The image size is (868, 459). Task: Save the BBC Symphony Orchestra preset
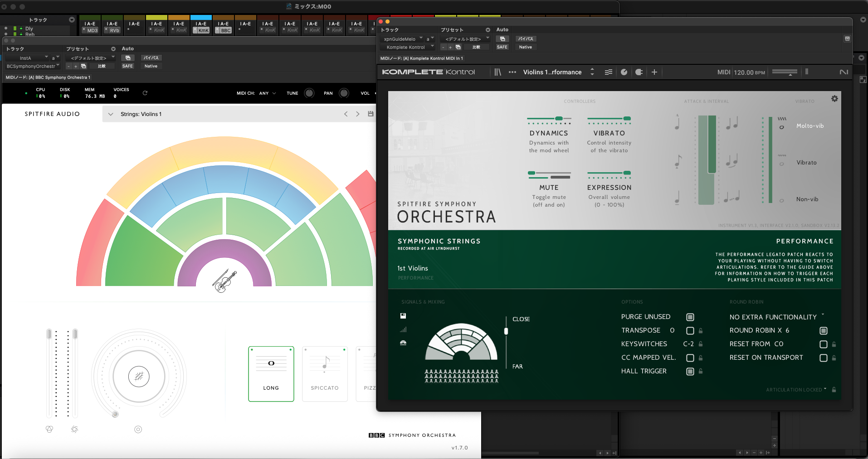coord(371,114)
